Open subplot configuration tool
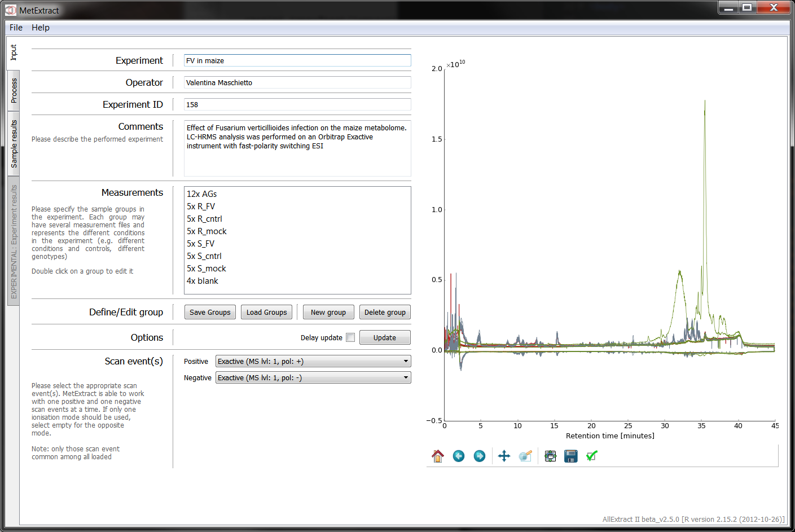This screenshot has width=795, height=532. click(550, 456)
